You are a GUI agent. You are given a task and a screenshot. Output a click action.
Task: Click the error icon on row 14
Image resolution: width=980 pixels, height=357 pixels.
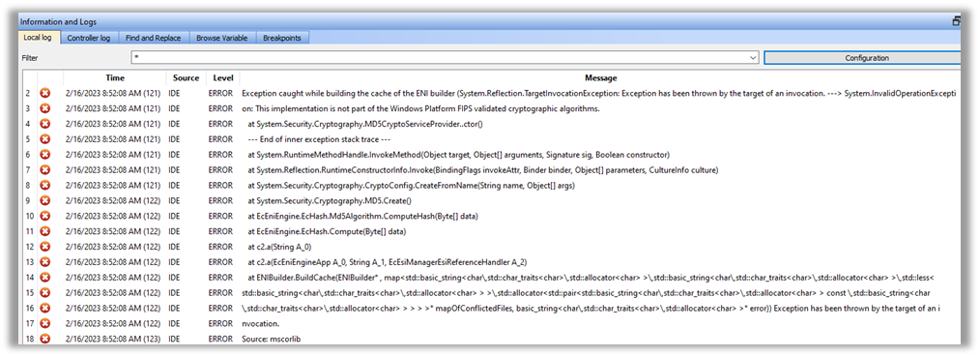[45, 277]
